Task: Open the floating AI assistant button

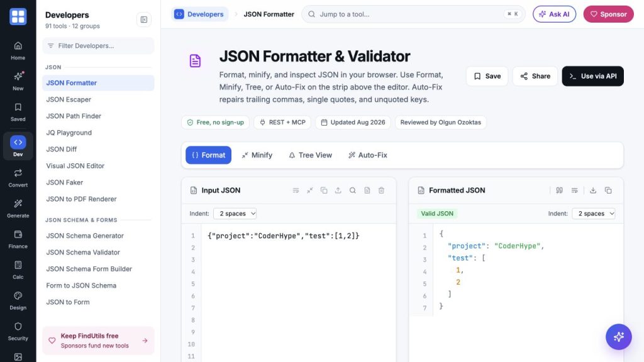Action: pos(619,337)
